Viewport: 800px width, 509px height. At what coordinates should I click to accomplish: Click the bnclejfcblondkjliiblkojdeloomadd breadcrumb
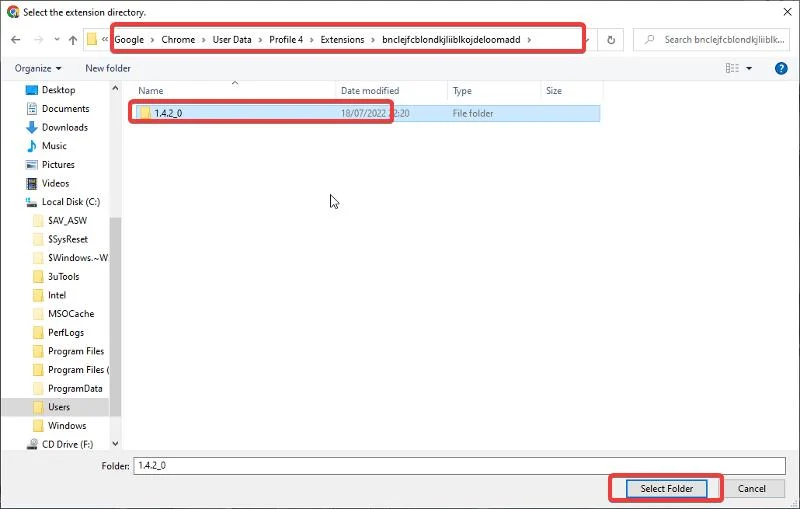pos(451,40)
